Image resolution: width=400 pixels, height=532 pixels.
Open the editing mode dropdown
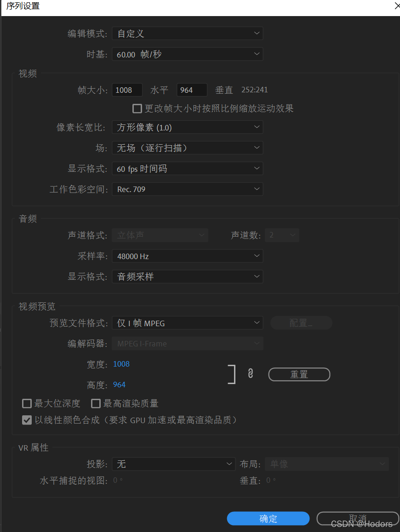[188, 34]
